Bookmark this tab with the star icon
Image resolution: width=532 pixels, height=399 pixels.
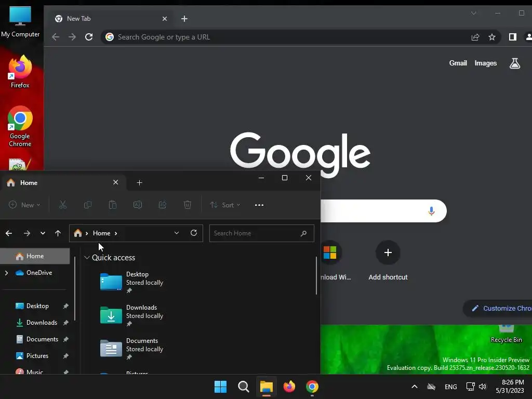(492, 37)
